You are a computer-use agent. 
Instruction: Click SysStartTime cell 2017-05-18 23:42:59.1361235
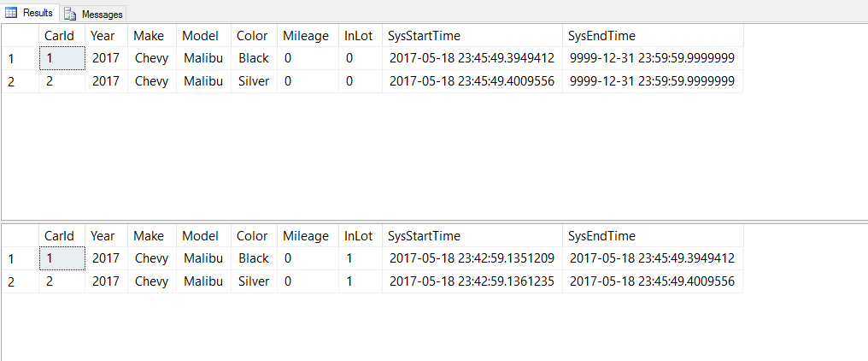472,281
